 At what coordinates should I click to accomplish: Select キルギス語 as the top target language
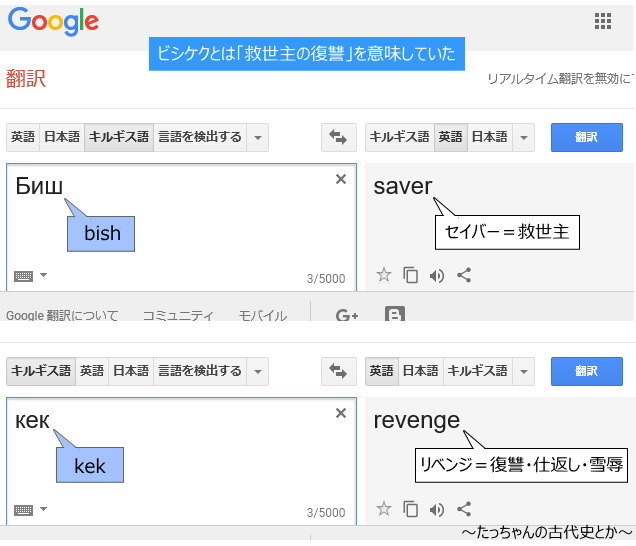point(400,137)
